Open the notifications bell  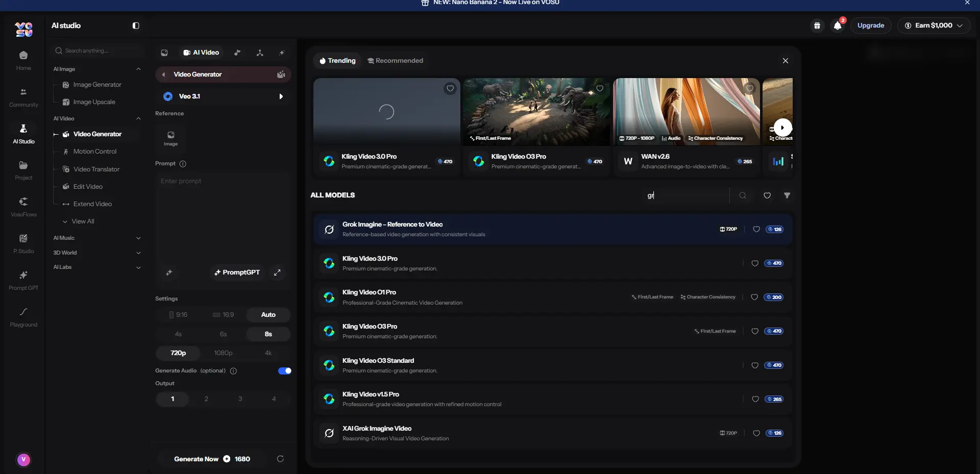(838, 26)
